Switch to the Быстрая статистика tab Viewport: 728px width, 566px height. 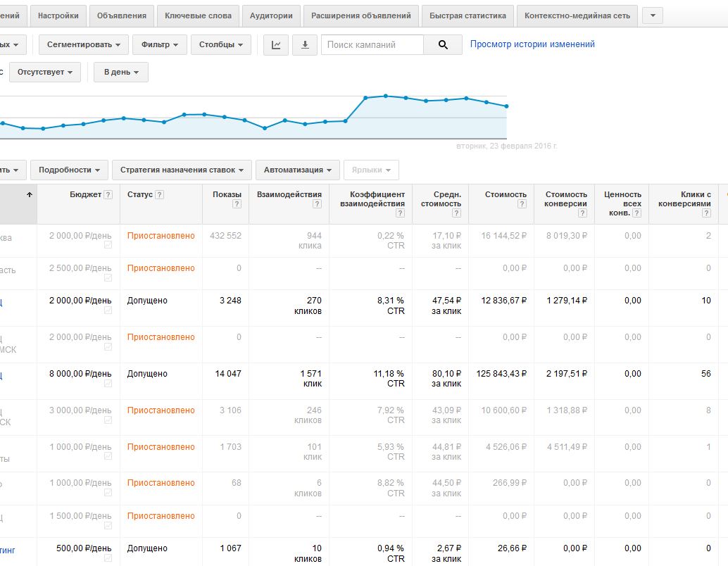click(467, 15)
